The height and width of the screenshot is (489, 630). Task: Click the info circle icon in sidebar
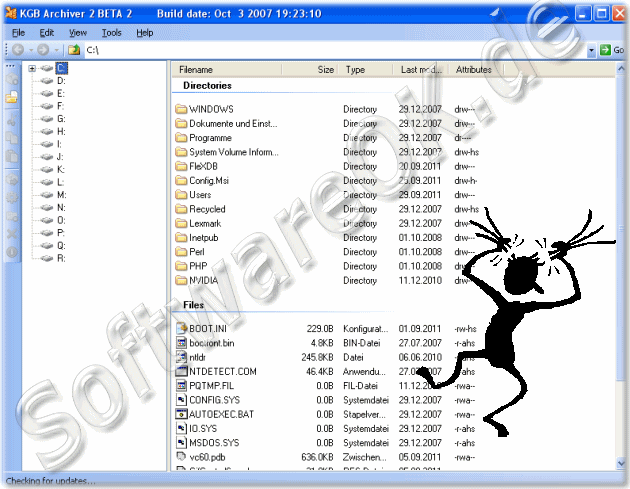[12, 252]
